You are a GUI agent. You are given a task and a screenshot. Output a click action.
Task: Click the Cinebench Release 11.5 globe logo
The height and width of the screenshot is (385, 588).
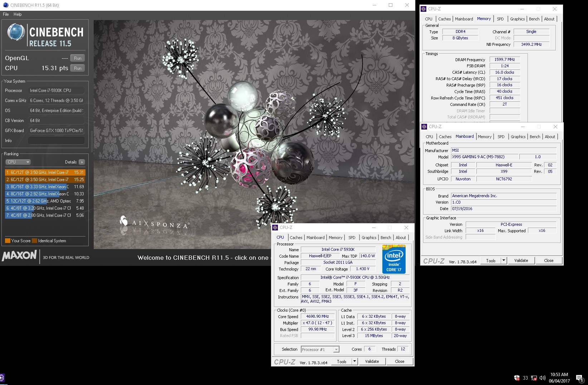pos(16,33)
